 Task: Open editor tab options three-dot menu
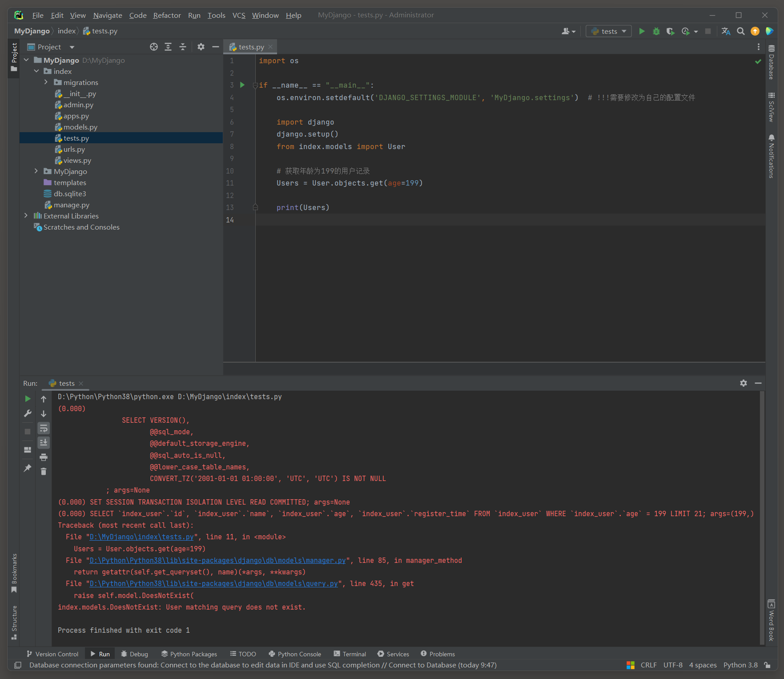click(759, 47)
